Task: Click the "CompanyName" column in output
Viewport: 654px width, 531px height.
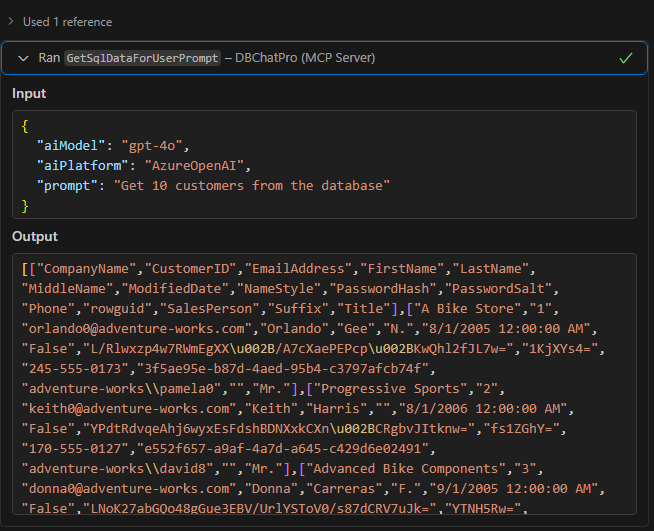Action: [x=87, y=269]
